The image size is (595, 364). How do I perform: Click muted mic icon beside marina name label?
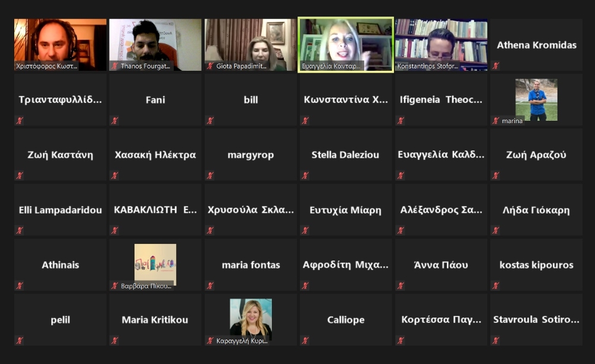[x=496, y=121]
